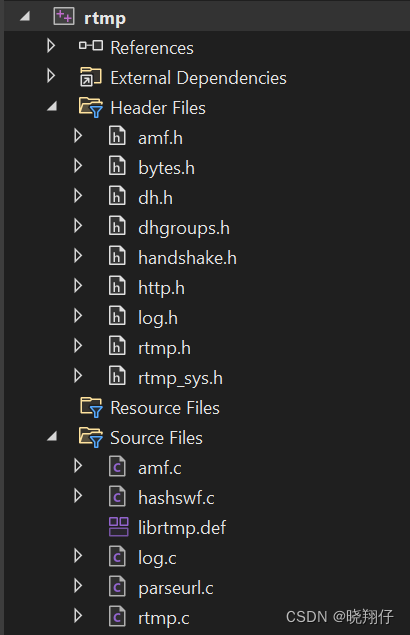Expand the References node
The image size is (410, 635).
coord(51,46)
